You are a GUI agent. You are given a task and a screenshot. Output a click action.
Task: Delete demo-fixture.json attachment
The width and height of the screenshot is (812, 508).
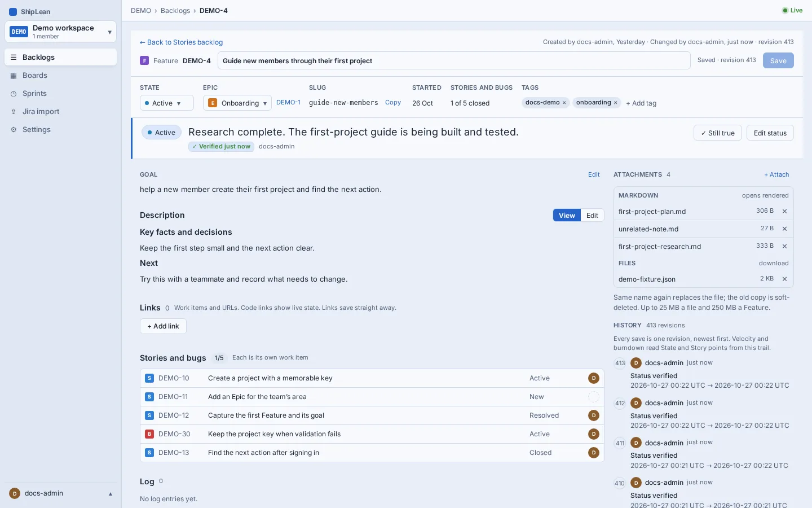click(784, 279)
